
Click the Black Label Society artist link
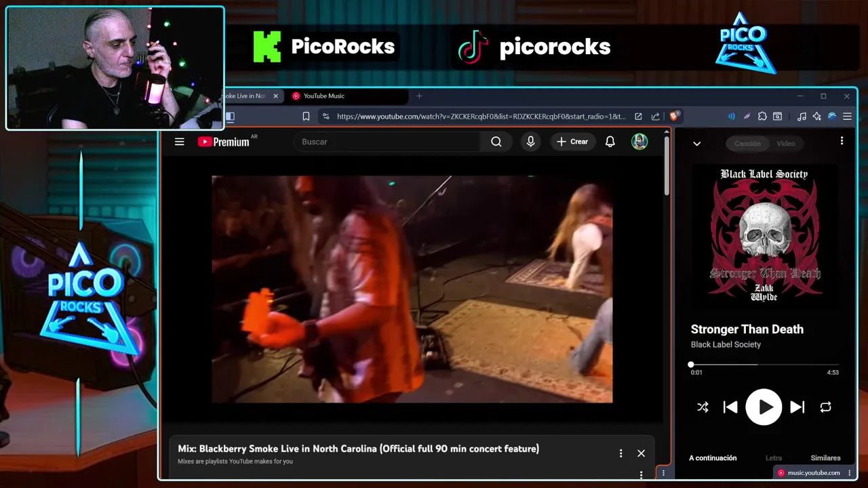click(726, 344)
